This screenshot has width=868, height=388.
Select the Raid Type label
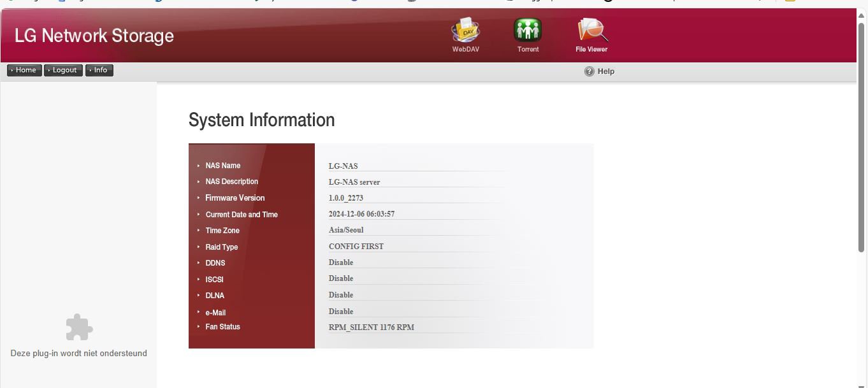222,247
